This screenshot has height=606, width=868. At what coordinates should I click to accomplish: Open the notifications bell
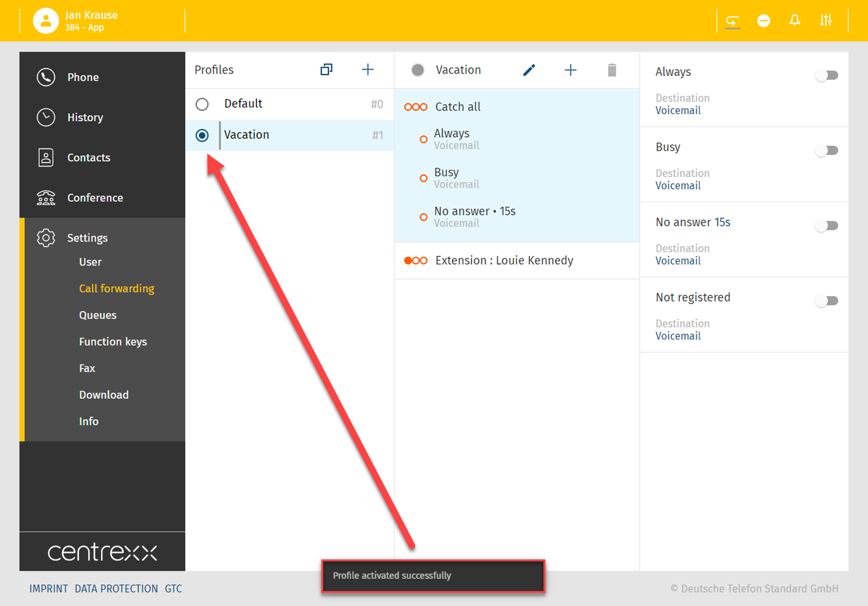[795, 20]
